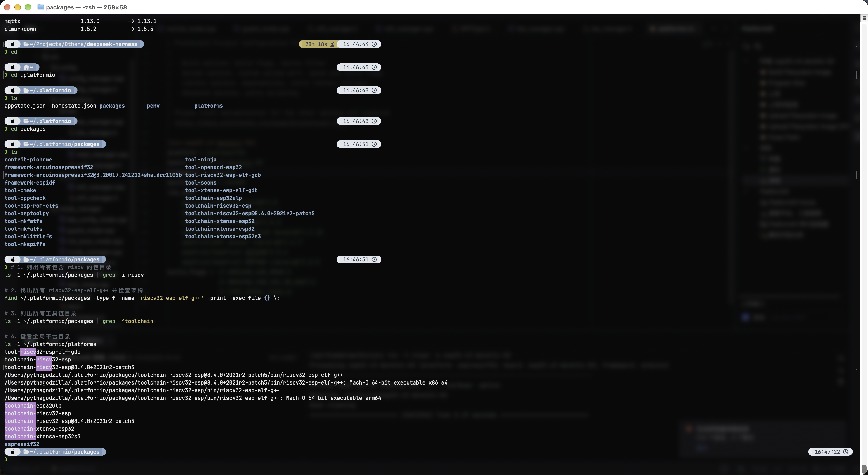Click the output line ending in 'executable x86_64'
Image resolution: width=868 pixels, height=475 pixels.
click(x=226, y=383)
